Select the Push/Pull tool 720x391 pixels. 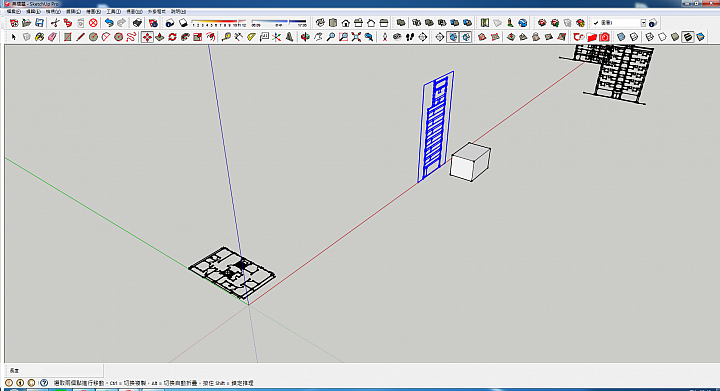[x=160, y=37]
